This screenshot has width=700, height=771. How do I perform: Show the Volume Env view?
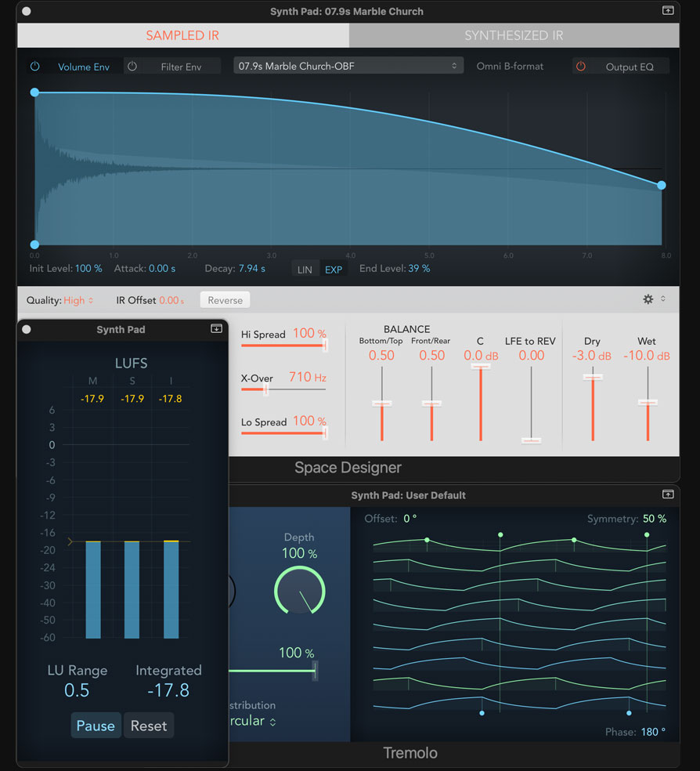click(84, 67)
